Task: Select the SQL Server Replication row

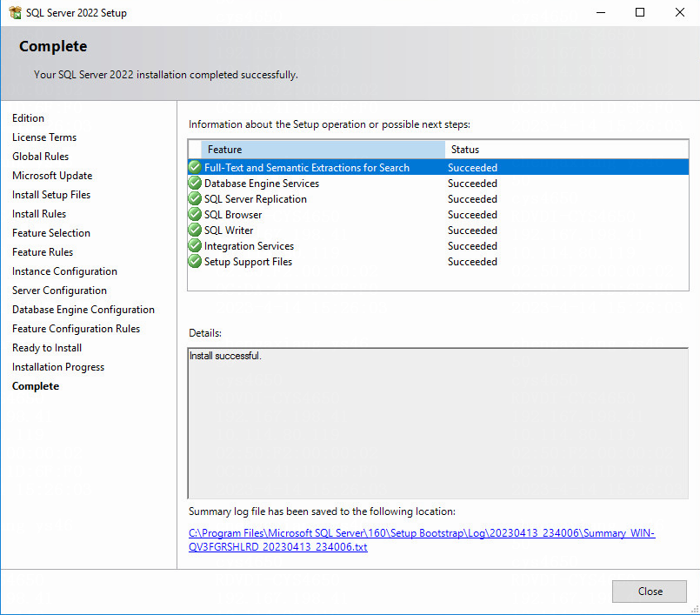Action: (x=438, y=198)
